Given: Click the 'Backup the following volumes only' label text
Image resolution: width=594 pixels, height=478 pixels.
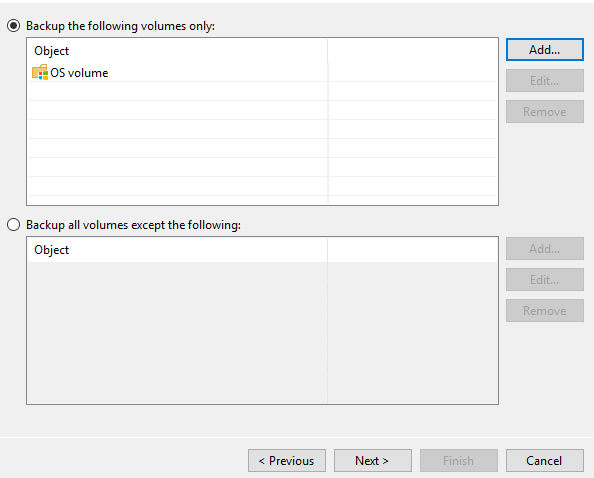Looking at the screenshot, I should pyautogui.click(x=120, y=26).
